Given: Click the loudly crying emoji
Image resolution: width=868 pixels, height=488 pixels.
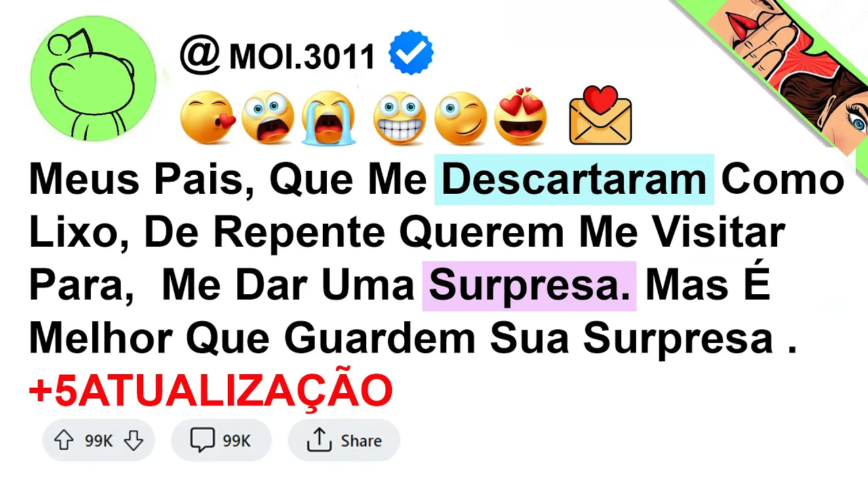Looking at the screenshot, I should coord(330,119).
